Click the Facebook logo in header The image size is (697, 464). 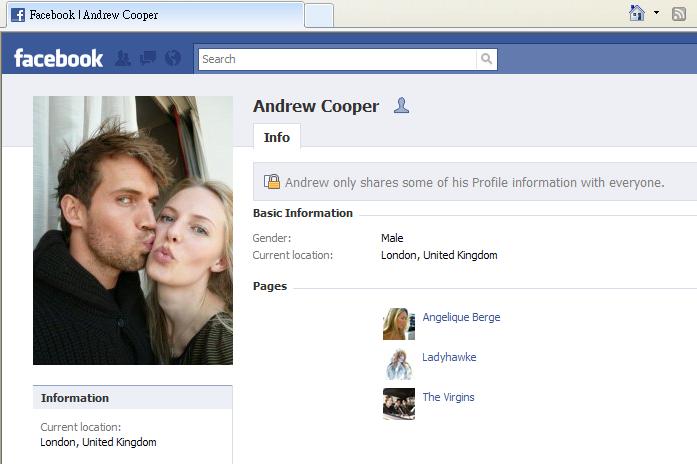58,59
